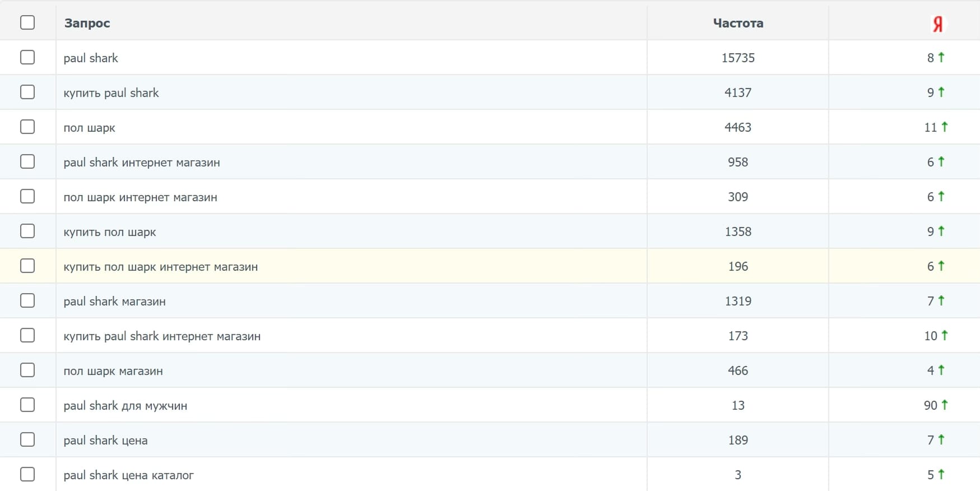Tick the 'купить paul shark интернет магазин' checkbox
The width and height of the screenshot is (980, 491).
(x=27, y=335)
